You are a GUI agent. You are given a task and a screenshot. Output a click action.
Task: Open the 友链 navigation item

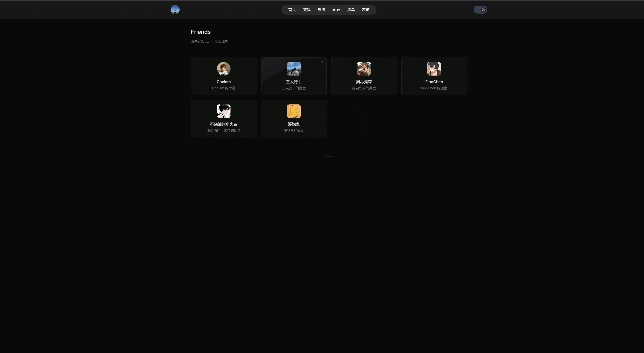coord(366,9)
